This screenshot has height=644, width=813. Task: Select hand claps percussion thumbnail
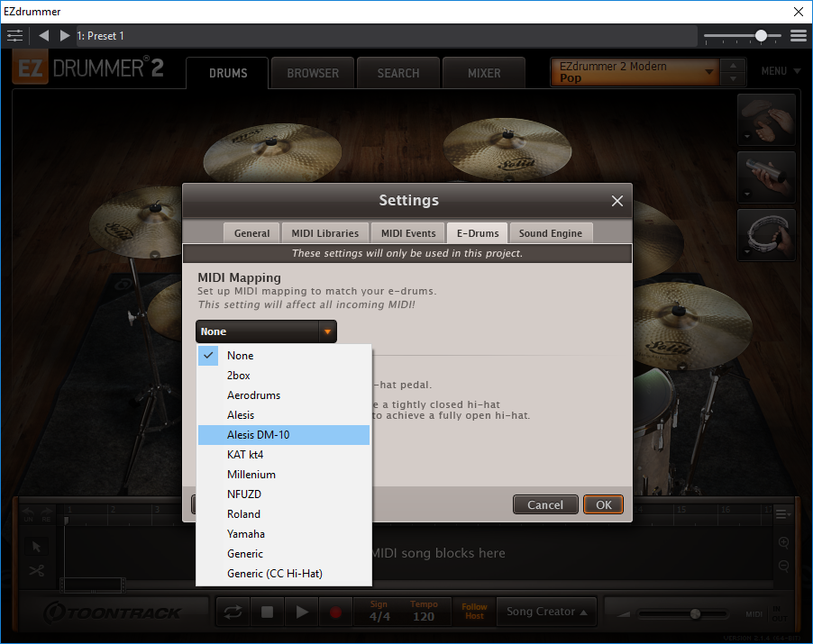point(766,120)
